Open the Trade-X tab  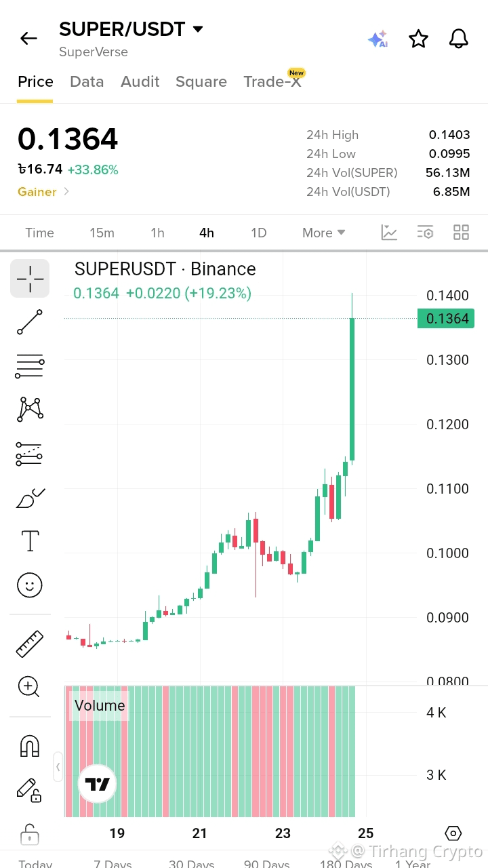tap(273, 81)
